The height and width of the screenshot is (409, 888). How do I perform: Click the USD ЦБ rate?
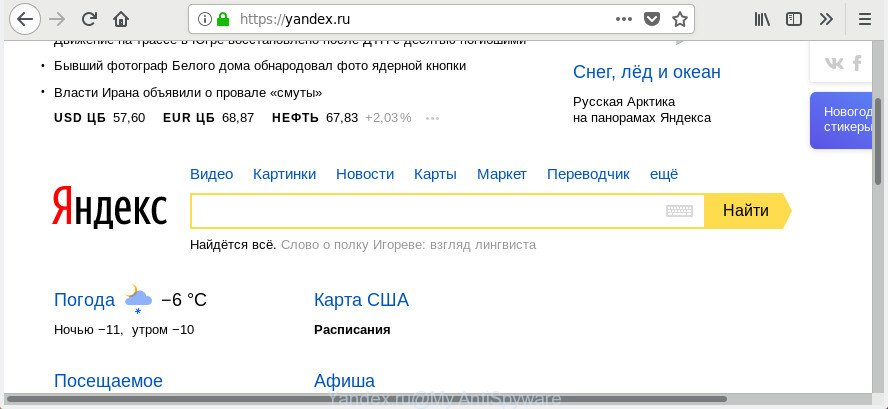pyautogui.click(x=99, y=118)
